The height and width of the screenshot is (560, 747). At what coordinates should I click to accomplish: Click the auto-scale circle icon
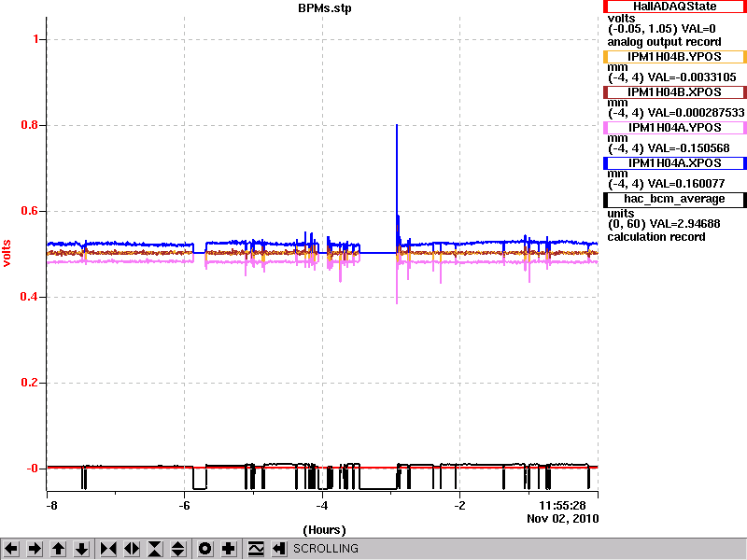click(x=204, y=549)
